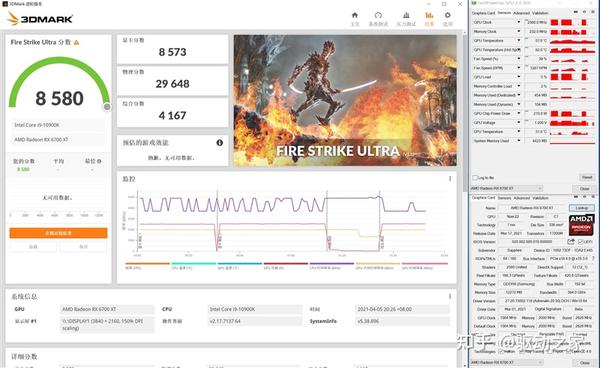
Task: Click the Fire Strike Ultra preview image
Action: click(345, 100)
